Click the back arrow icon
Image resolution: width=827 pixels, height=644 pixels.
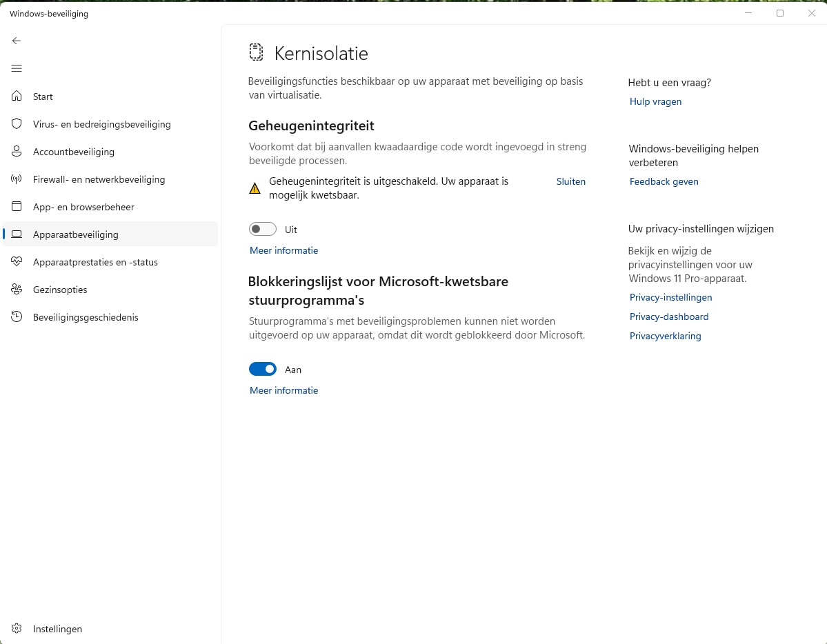[17, 41]
